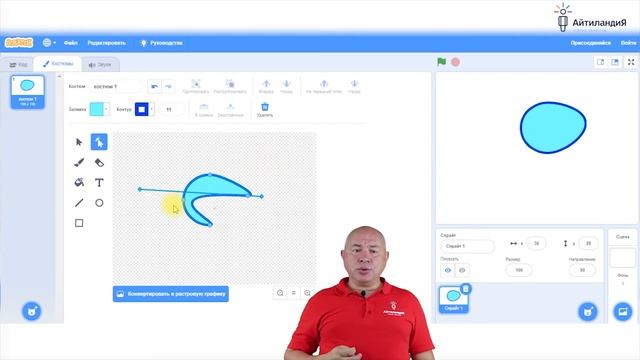Send shape to the back layer
This screenshot has width=640, height=360.
354,87
